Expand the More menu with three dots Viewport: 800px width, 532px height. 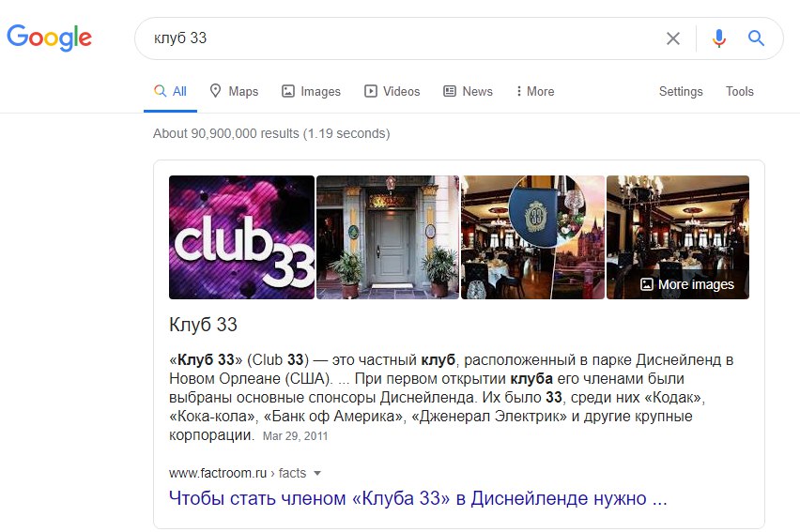pos(535,91)
